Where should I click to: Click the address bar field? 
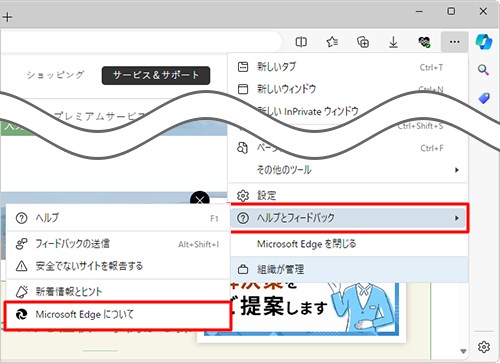140,42
